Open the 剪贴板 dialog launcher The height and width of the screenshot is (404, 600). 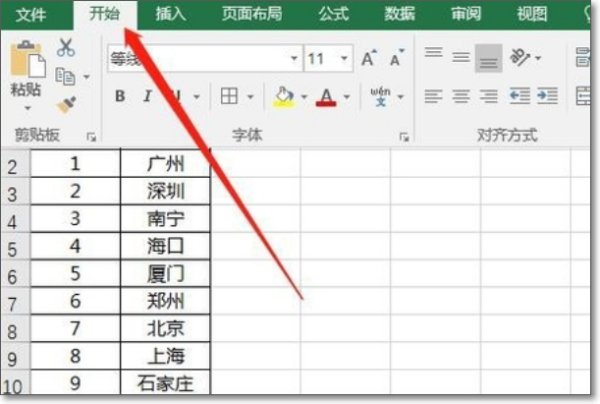91,137
